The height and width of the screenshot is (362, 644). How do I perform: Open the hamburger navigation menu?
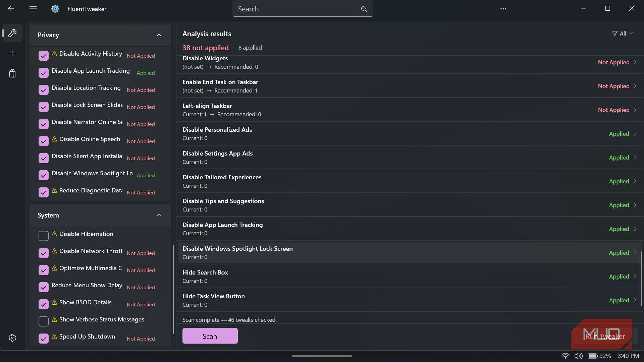33,9
